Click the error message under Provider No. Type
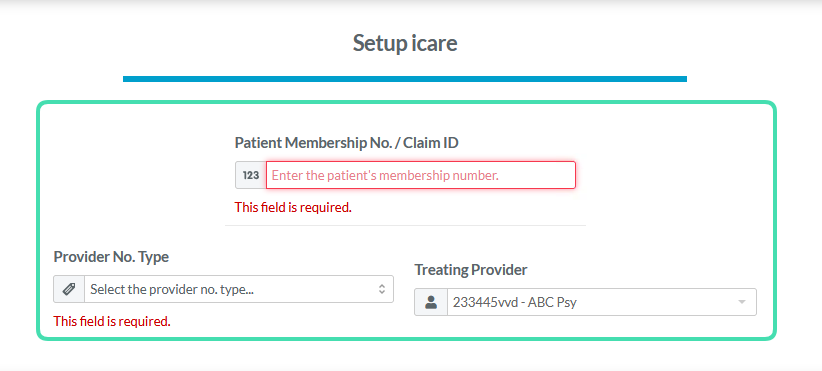 (x=112, y=321)
